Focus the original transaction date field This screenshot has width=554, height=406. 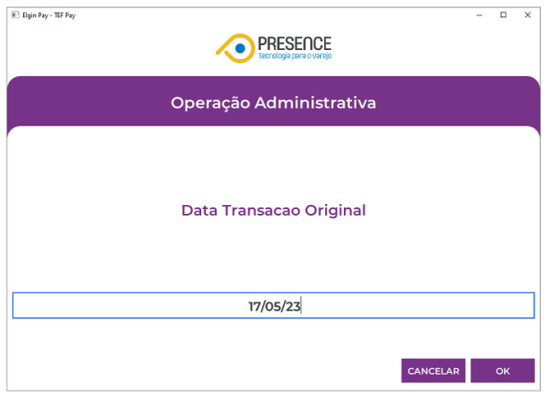pyautogui.click(x=273, y=305)
